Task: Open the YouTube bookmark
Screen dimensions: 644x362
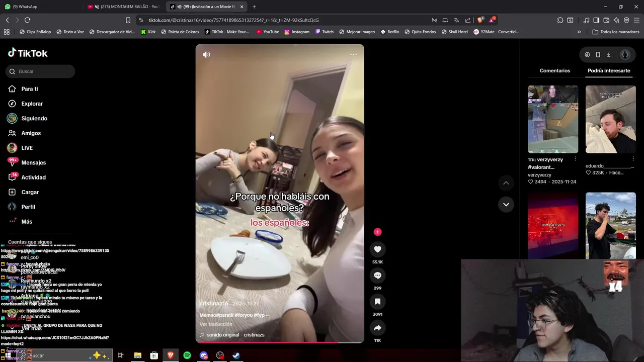Action: click(x=268, y=32)
